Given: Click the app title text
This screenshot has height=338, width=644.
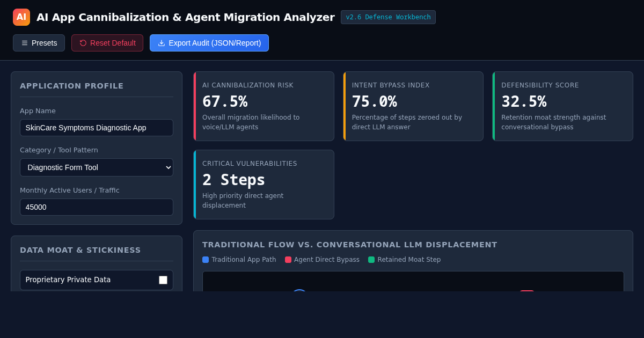Looking at the screenshot, I should point(186,17).
